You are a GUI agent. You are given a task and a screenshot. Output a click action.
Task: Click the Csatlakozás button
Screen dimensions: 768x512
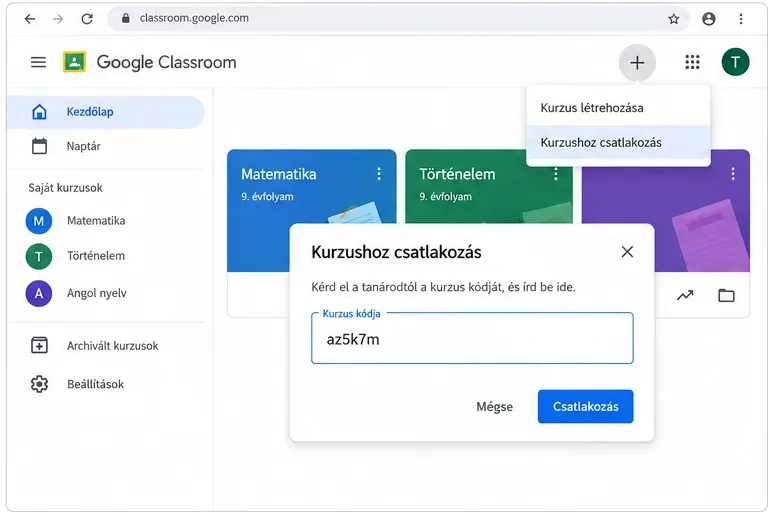pyautogui.click(x=585, y=406)
